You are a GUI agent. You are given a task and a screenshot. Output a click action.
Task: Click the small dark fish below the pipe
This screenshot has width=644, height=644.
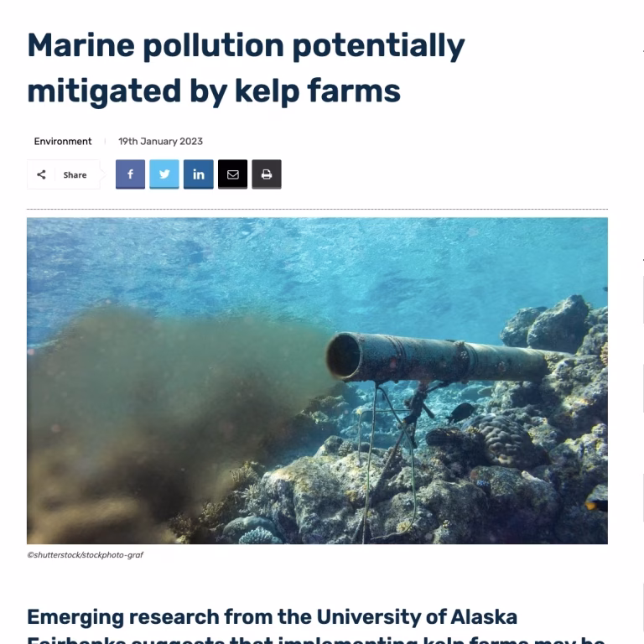(460, 412)
